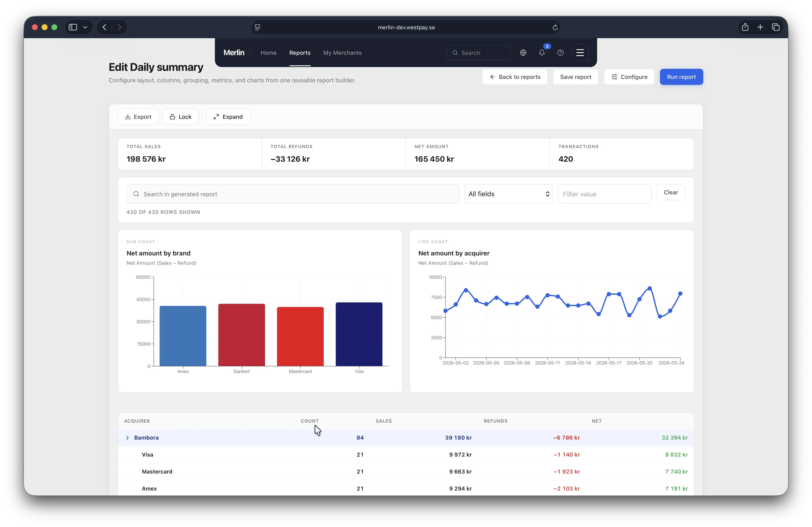Click the Visa bar in bar chart
812x527 pixels.
click(359, 334)
